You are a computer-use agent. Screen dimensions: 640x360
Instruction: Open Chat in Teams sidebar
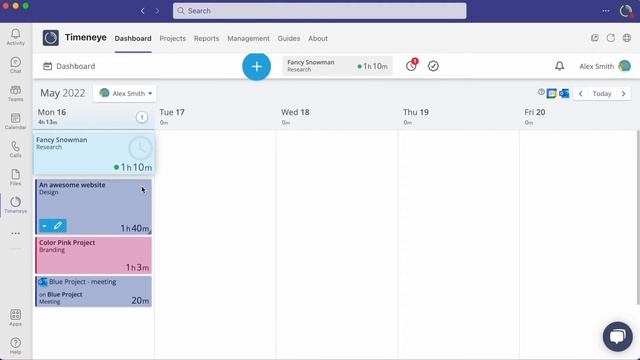(x=16, y=65)
